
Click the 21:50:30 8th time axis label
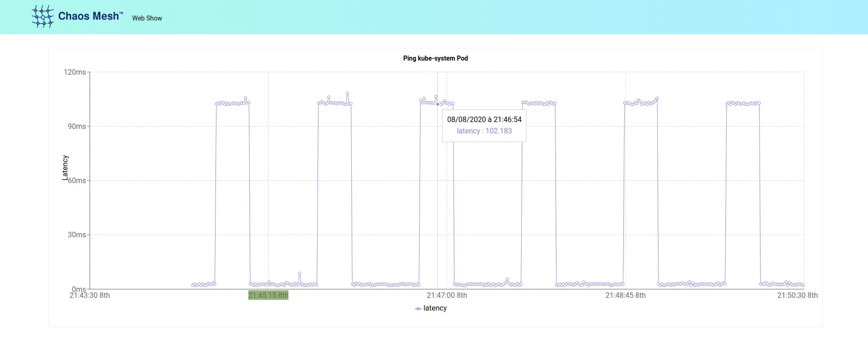click(x=797, y=296)
